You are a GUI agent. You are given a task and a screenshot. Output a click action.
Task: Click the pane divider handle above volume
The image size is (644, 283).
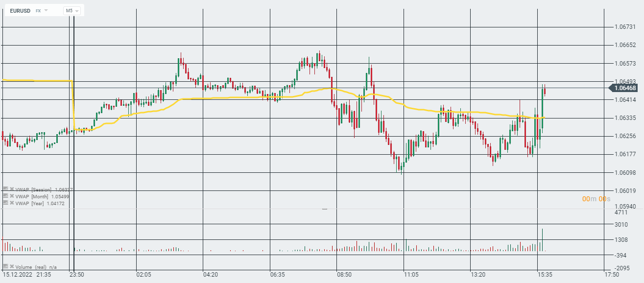[x=324, y=209]
